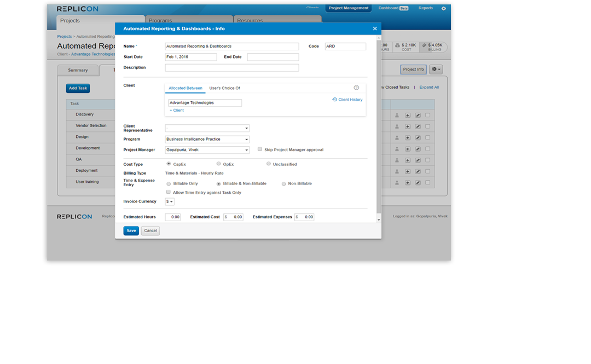Click the Add Task button
The width and height of the screenshot is (591, 364).
[x=78, y=88]
